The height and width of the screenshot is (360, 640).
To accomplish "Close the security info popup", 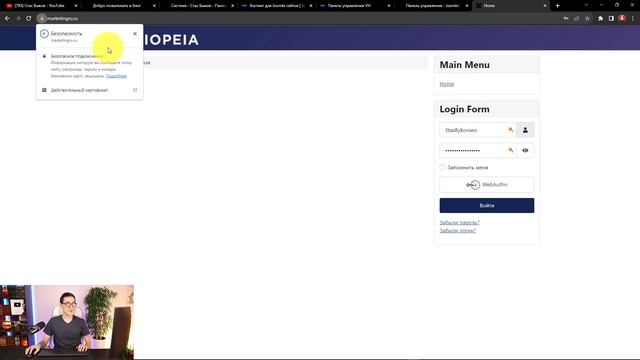I will pos(135,33).
